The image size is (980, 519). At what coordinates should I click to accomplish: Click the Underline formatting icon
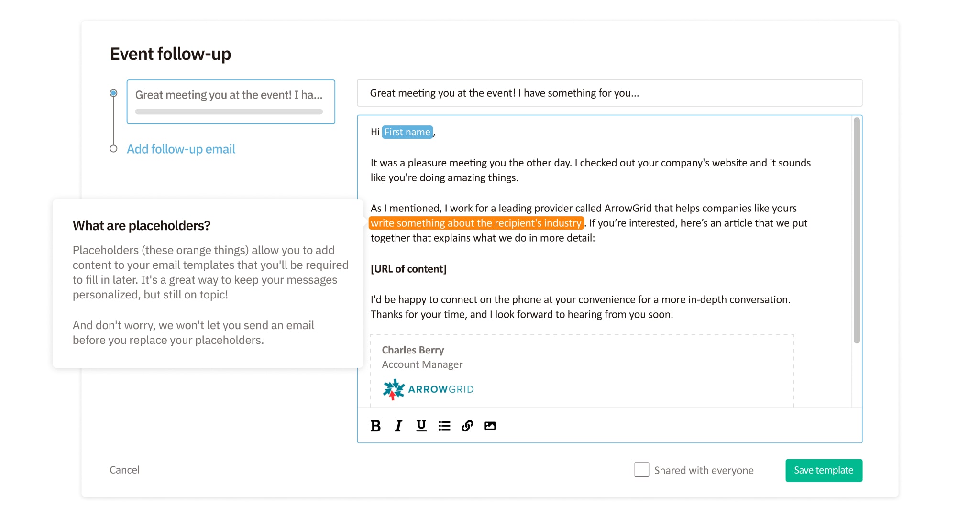(x=420, y=426)
